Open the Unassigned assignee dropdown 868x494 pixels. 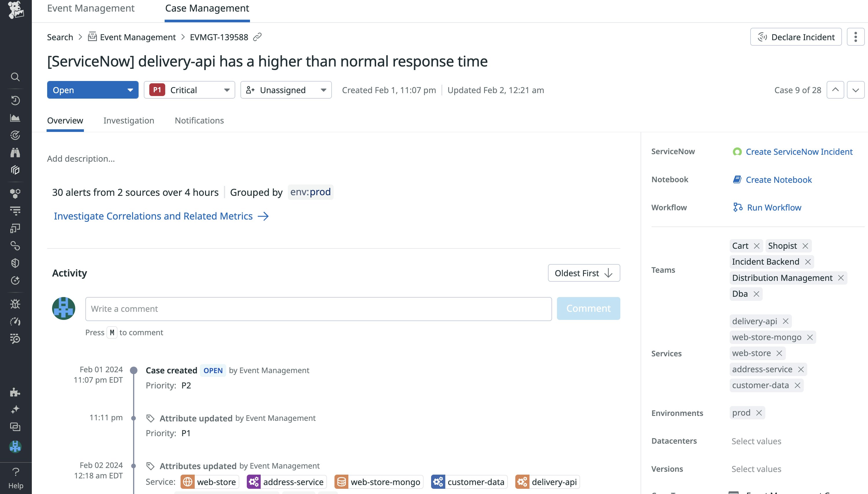click(286, 90)
